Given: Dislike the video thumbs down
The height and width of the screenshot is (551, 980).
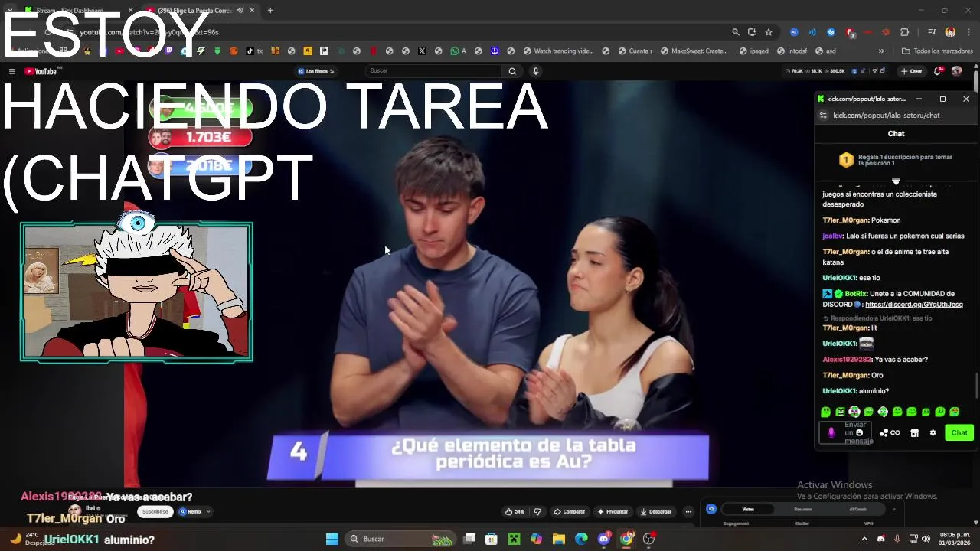Looking at the screenshot, I should tap(537, 511).
